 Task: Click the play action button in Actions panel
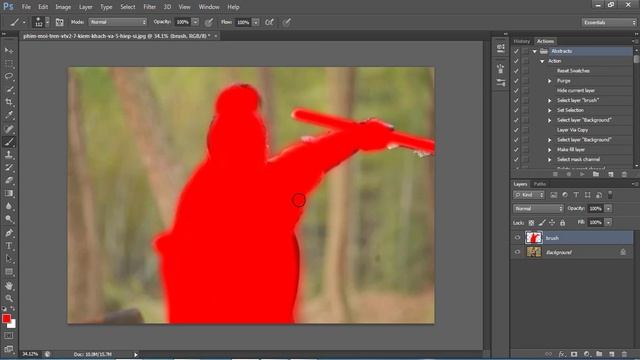click(582, 174)
